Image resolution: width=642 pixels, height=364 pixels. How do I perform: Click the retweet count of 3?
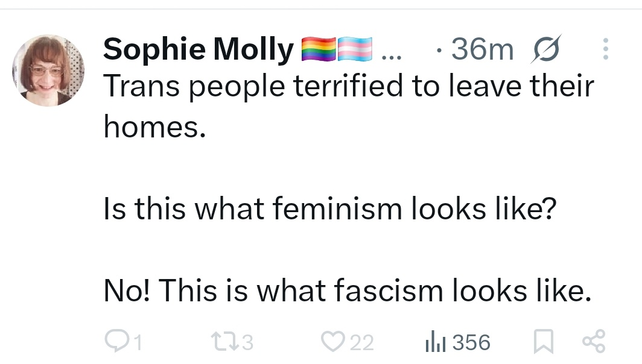(247, 342)
